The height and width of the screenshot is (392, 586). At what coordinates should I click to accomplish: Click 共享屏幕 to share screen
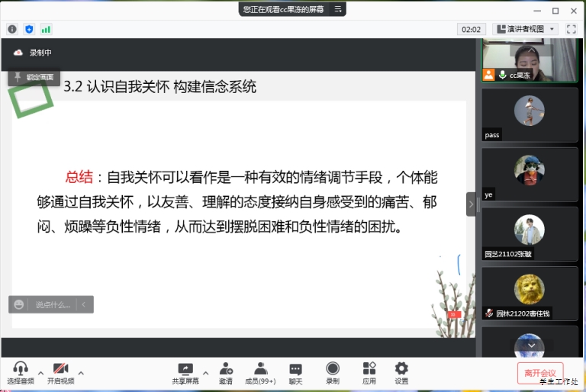point(185,373)
